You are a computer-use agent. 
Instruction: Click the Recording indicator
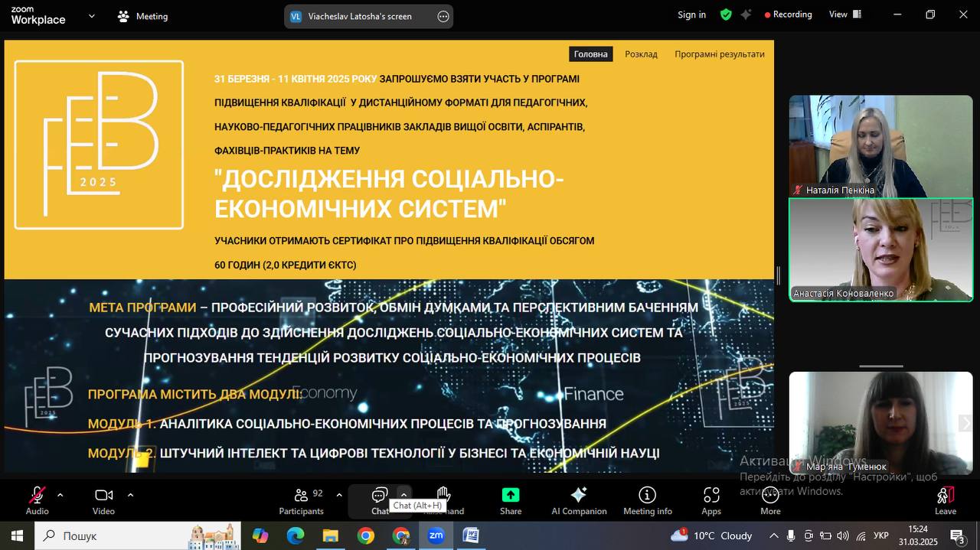788,15
